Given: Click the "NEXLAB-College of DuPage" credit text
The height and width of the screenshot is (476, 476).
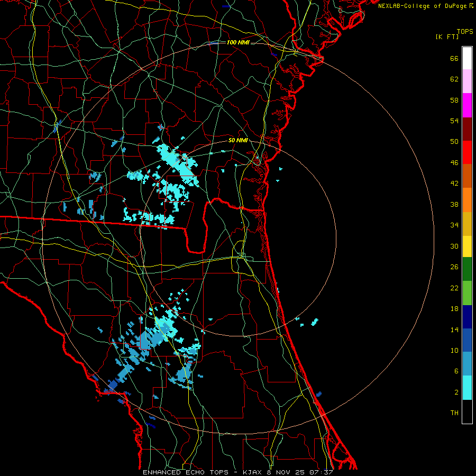Looking at the screenshot, I should point(422,6).
